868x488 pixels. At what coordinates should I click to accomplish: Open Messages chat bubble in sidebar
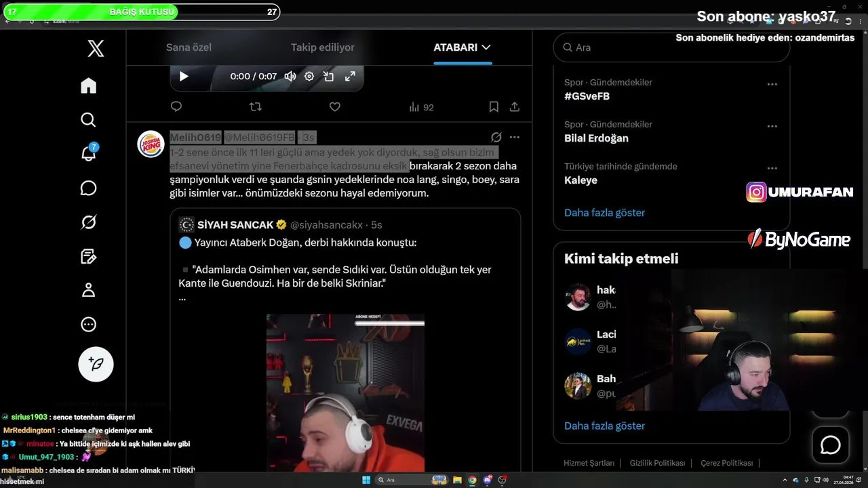[x=89, y=188]
